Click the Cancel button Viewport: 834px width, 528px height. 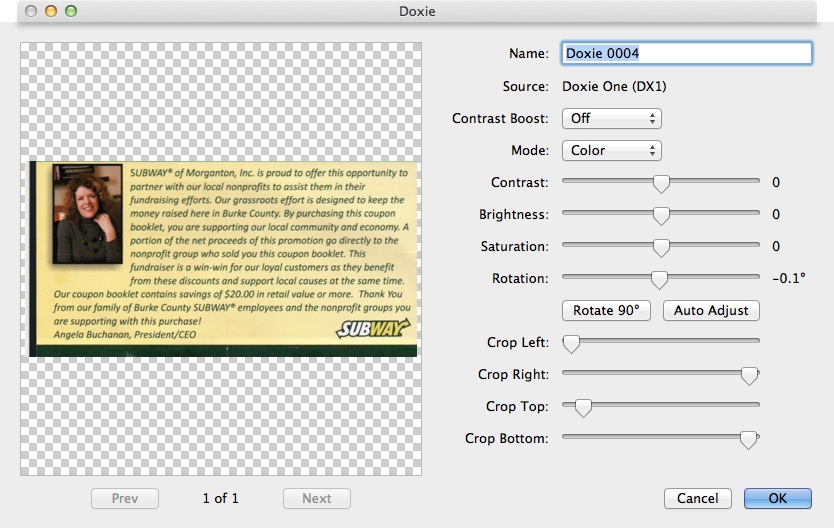pos(697,498)
